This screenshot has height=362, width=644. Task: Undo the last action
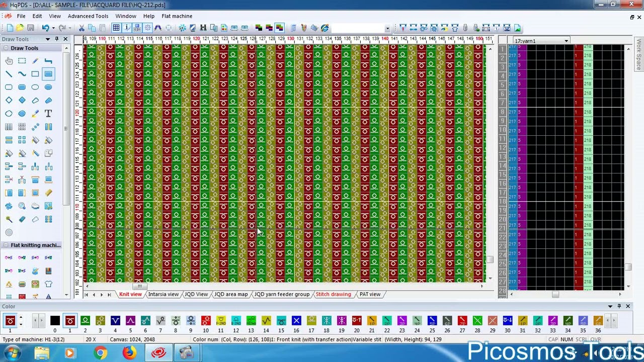click(x=45, y=28)
